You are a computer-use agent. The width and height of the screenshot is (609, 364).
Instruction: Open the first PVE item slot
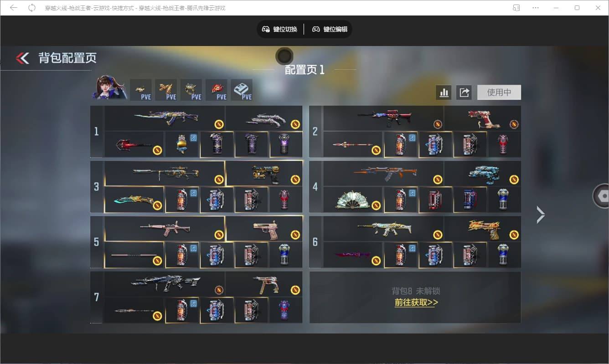click(x=141, y=90)
